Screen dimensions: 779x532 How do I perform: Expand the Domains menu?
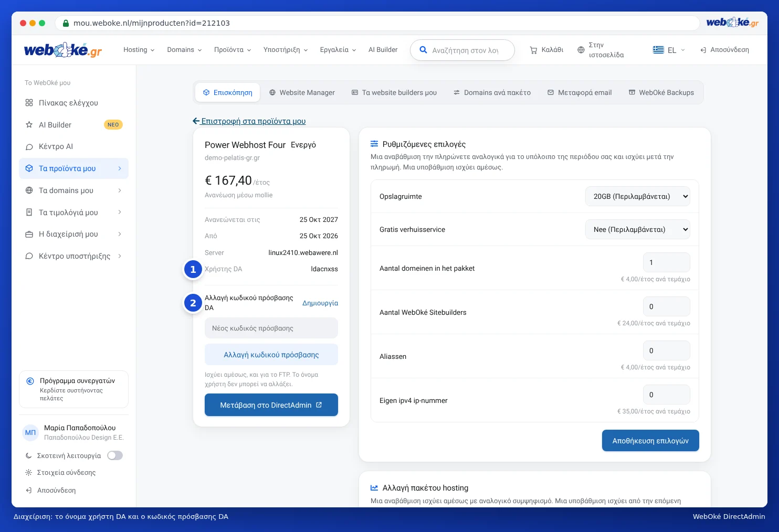pyautogui.click(x=184, y=50)
